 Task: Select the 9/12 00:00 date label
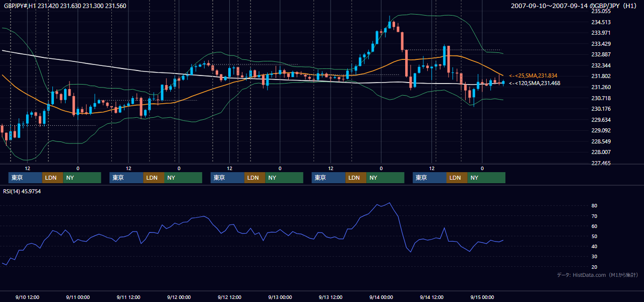point(179,297)
